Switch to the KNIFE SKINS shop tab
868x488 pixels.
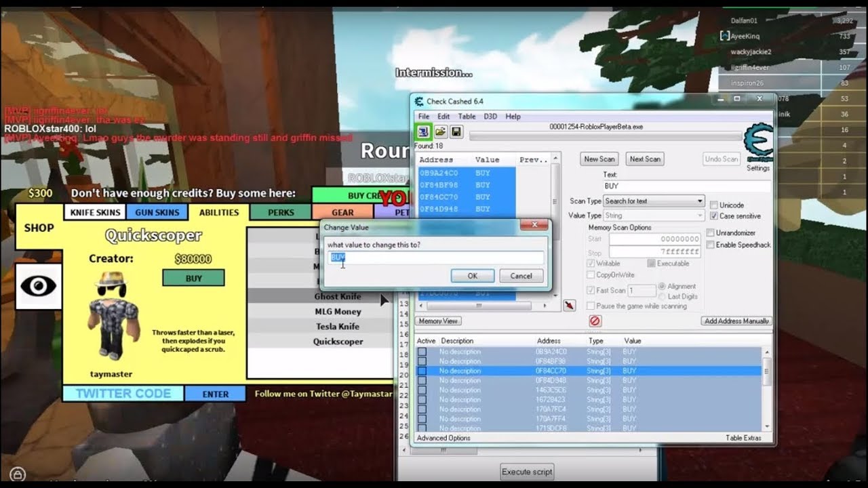[x=95, y=212]
